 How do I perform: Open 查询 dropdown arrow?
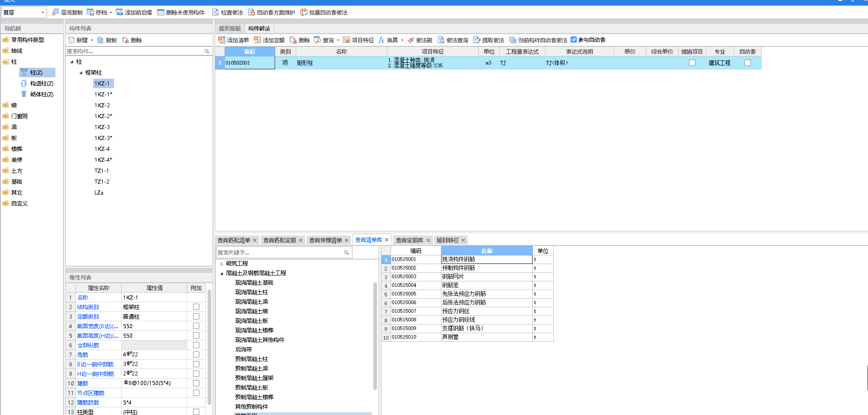pyautogui.click(x=338, y=40)
